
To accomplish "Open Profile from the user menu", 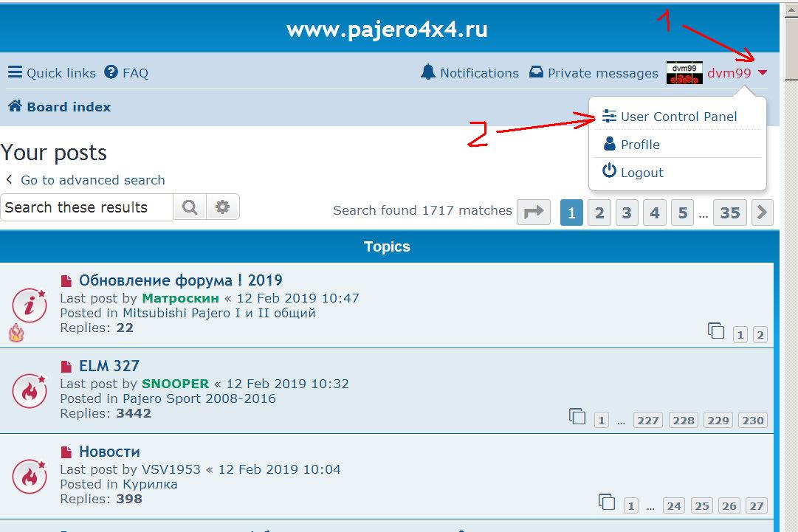I will (639, 145).
